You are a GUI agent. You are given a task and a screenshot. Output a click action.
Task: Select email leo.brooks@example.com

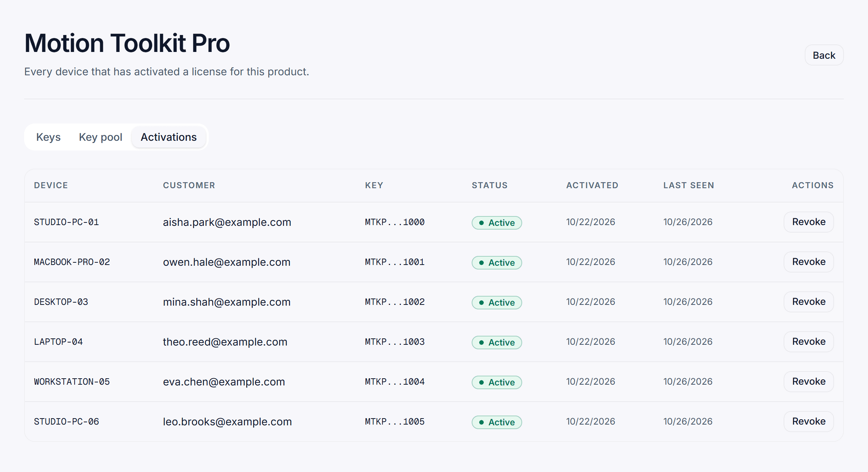pyautogui.click(x=228, y=422)
